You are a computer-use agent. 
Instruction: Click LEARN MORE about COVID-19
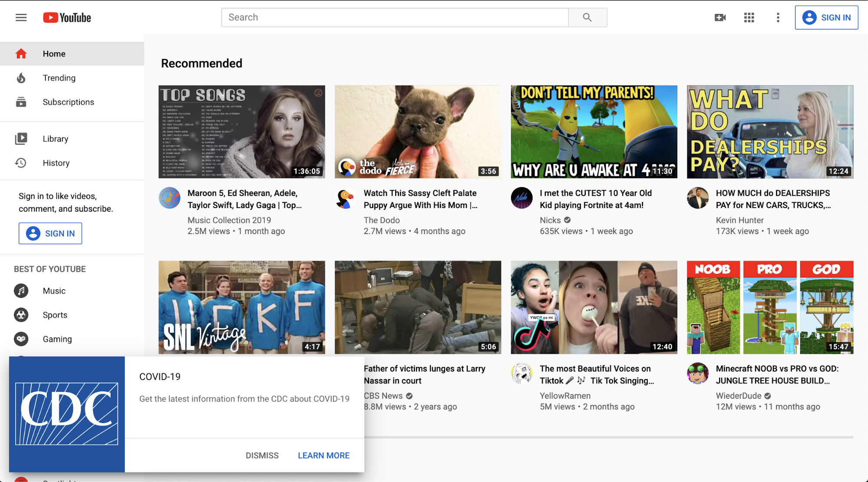click(x=323, y=456)
